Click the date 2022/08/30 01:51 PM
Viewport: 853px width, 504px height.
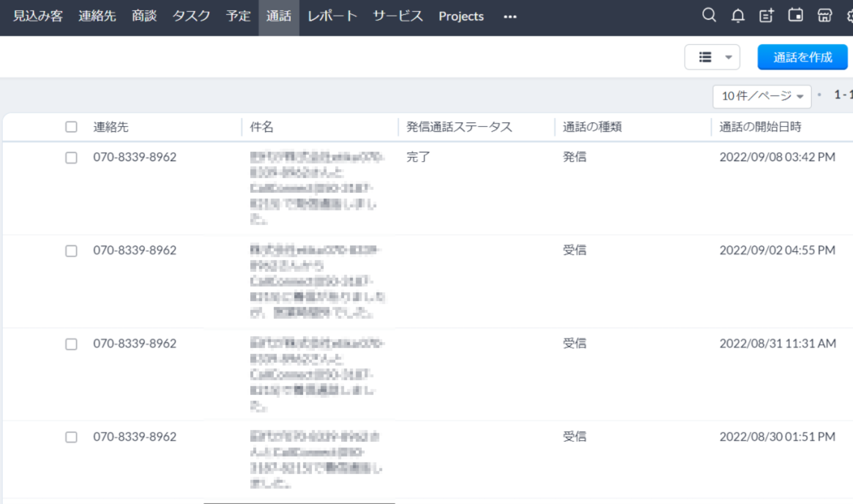(x=777, y=437)
